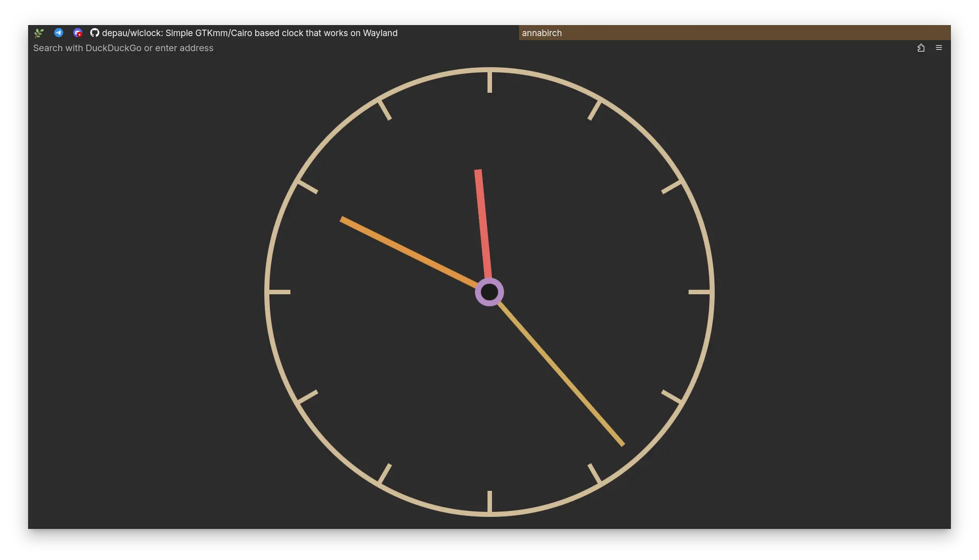This screenshot has height=560, width=979.
Task: Select the annabirch tab
Action: 735,33
